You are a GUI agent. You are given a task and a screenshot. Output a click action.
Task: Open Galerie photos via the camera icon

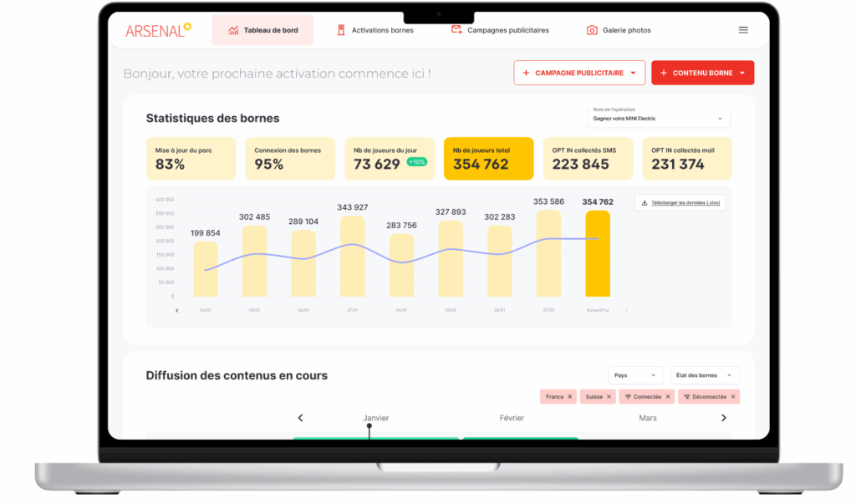click(x=591, y=29)
